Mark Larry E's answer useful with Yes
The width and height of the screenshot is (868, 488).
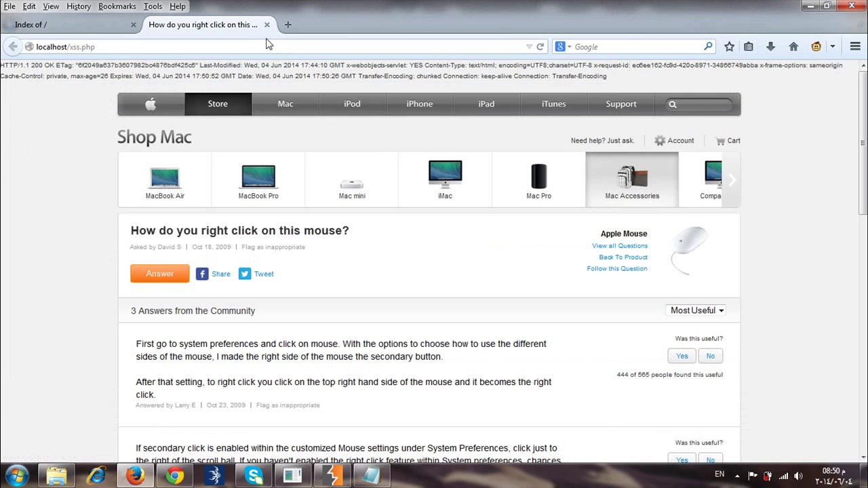(x=682, y=356)
